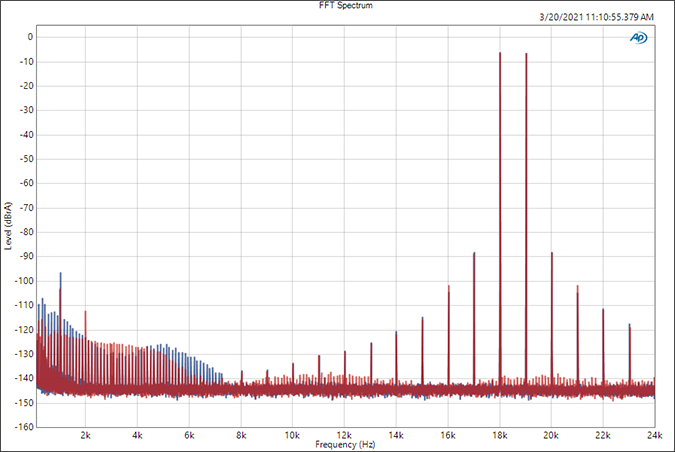Click the blue 1 kHz peak top
Image resolution: width=675 pixels, height=452 pixels.
pos(60,273)
